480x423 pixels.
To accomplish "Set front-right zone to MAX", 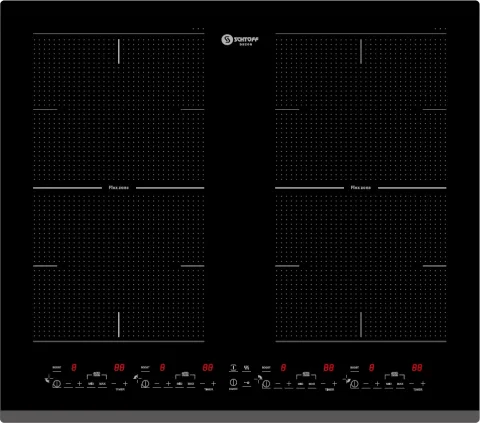I will coord(400,384).
